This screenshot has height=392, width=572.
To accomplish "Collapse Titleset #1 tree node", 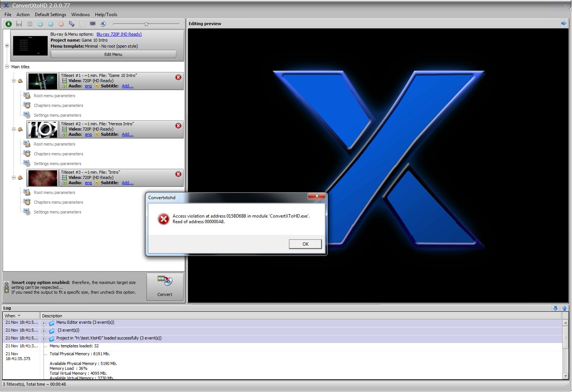I will (x=14, y=81).
